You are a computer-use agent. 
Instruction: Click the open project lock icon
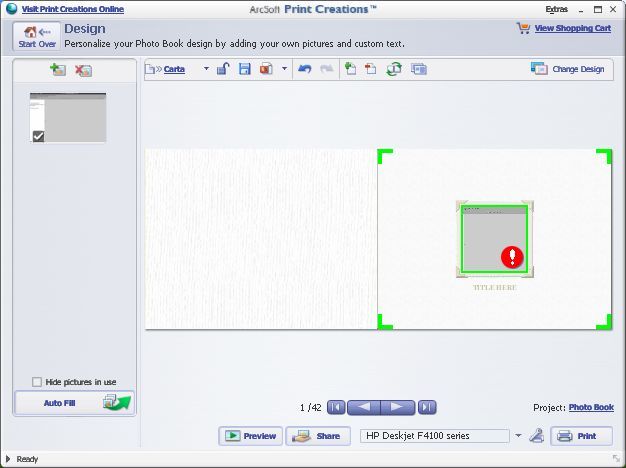click(x=224, y=69)
